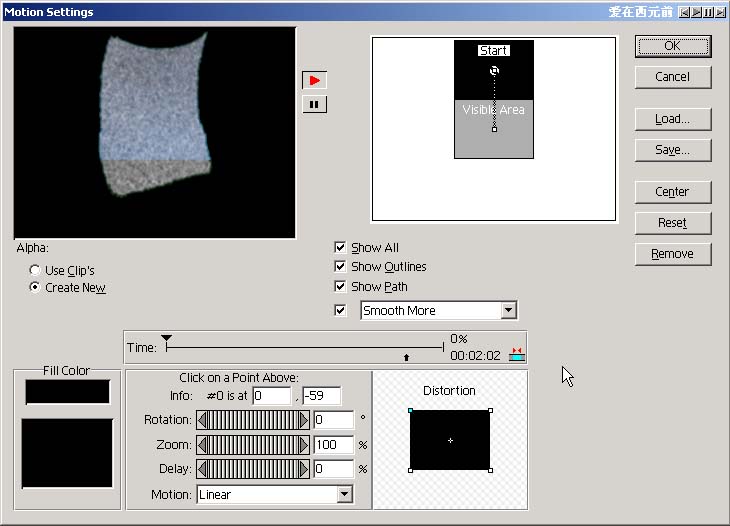Click the left arrow of the Zoom slider

click(202, 445)
